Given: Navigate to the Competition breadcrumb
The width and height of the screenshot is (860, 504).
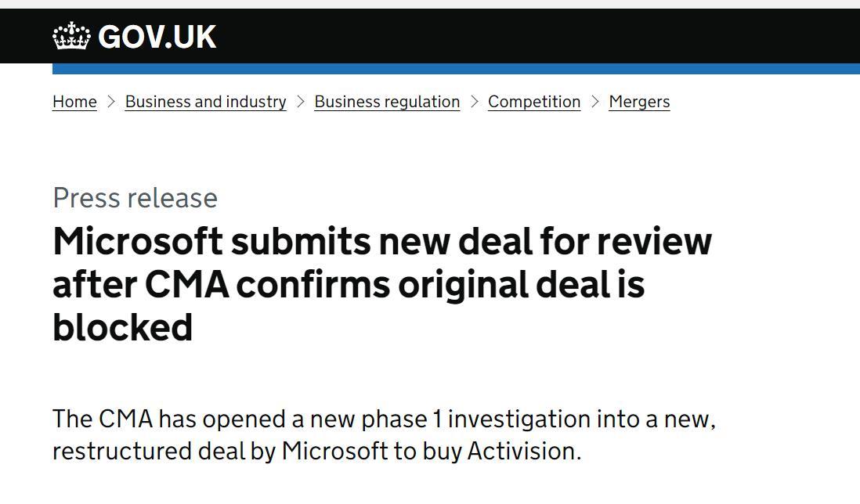Looking at the screenshot, I should tap(534, 102).
